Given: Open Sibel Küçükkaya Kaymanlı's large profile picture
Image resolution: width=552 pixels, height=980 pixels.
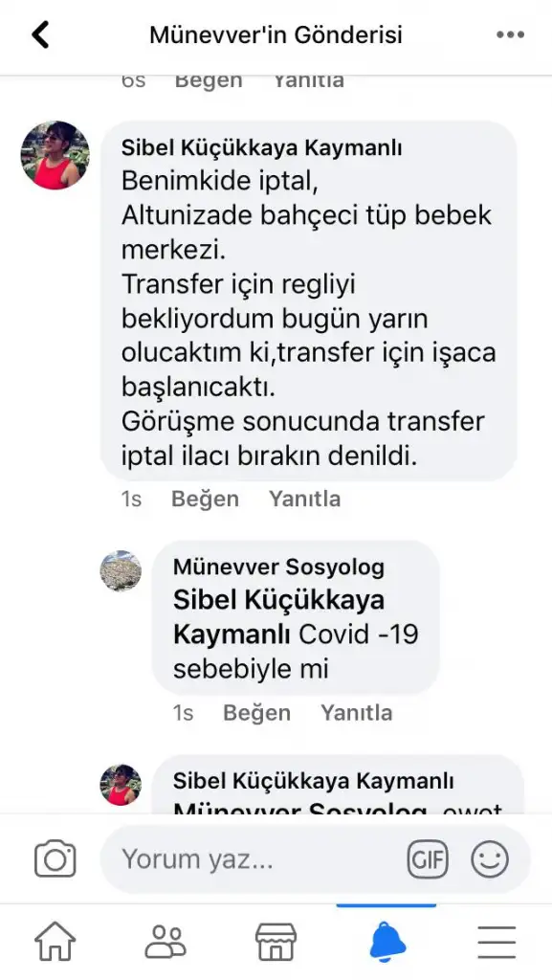Looking at the screenshot, I should (55, 155).
